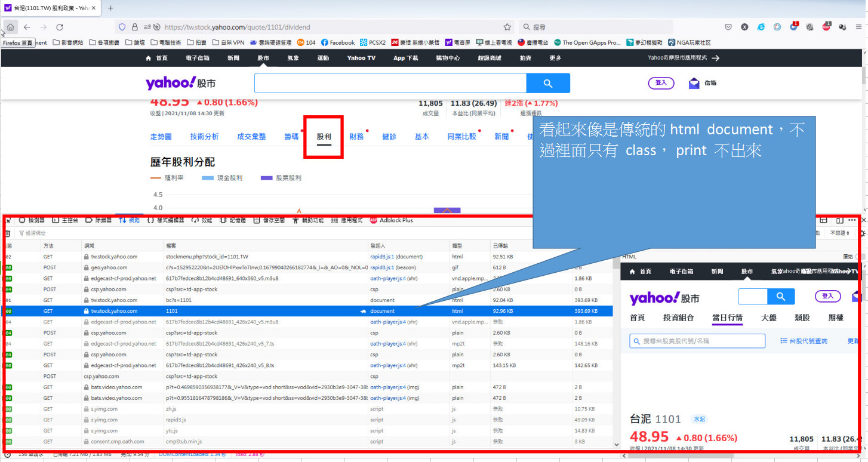Click the padlock site info icon

point(134,27)
